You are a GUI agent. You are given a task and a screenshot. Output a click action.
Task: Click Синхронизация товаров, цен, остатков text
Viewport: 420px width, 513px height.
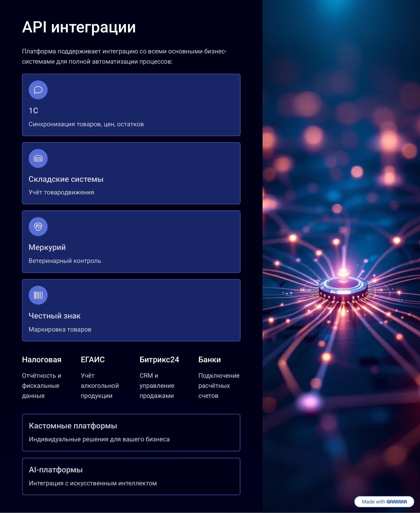(86, 124)
